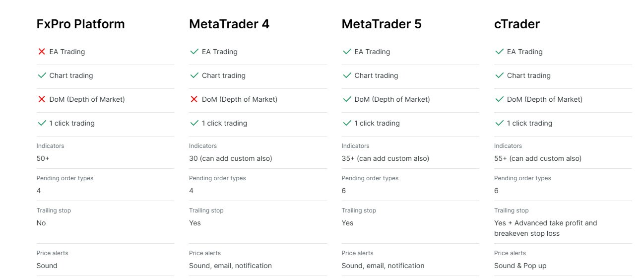Viewport: 644px width, 279px height.
Task: Click the cTrader Sound & Pop up text
Action: [520, 266]
